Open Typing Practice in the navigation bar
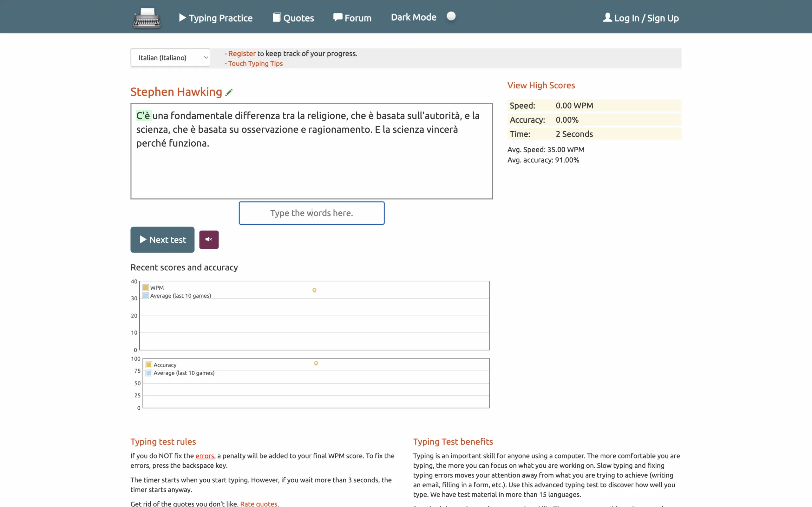Image resolution: width=812 pixels, height=507 pixels. (x=216, y=18)
